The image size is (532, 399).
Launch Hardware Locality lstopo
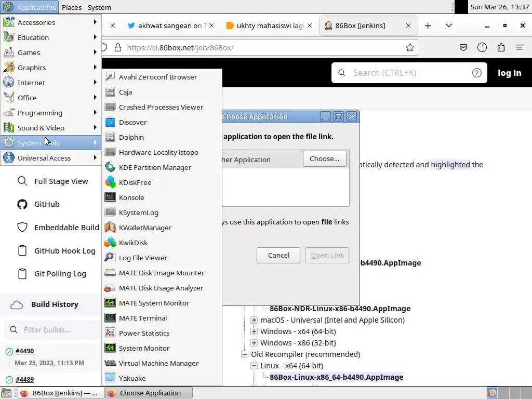pos(162,152)
